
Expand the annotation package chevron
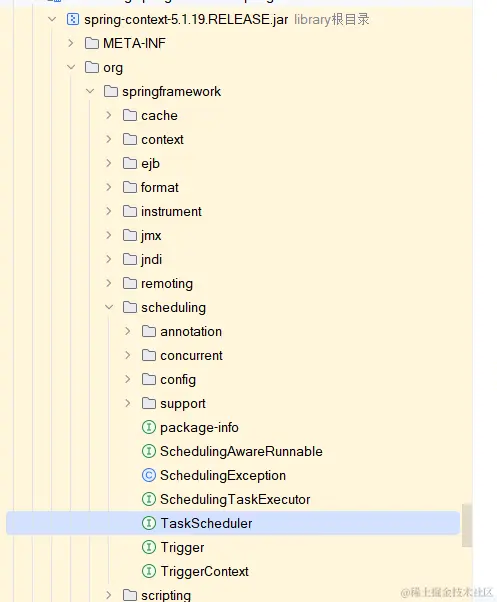coord(128,331)
